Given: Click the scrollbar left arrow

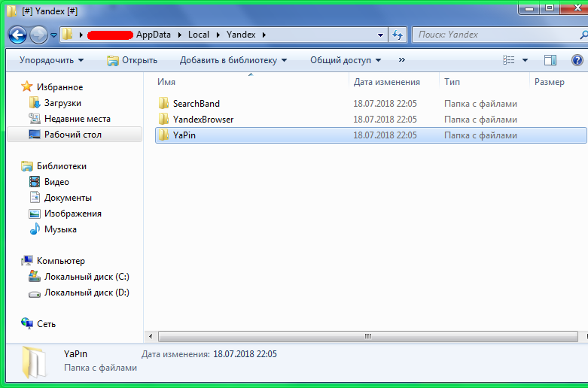Looking at the screenshot, I should [x=151, y=336].
